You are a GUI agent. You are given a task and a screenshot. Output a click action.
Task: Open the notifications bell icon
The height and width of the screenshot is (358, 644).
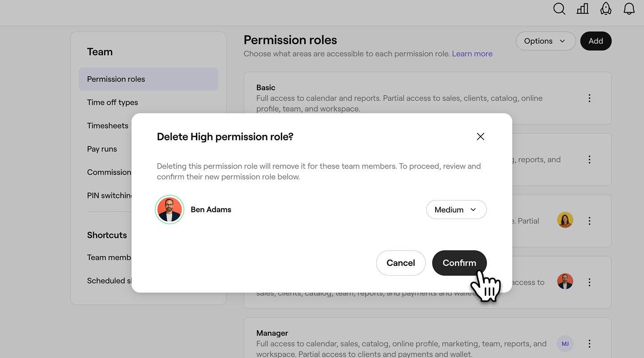point(629,9)
